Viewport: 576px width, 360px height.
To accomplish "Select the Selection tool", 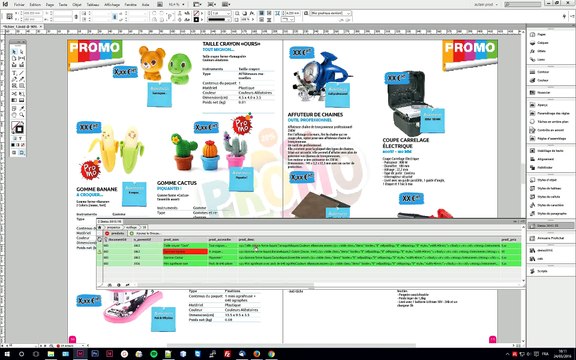I will pos(14,52).
